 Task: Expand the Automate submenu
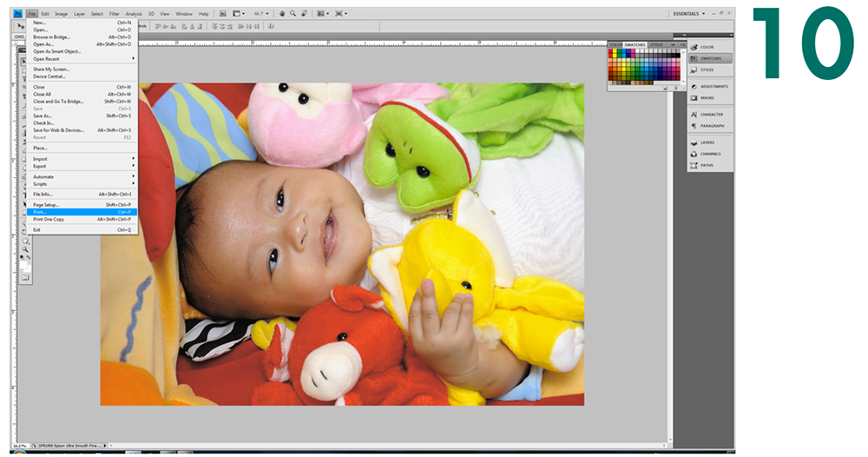tap(82, 176)
